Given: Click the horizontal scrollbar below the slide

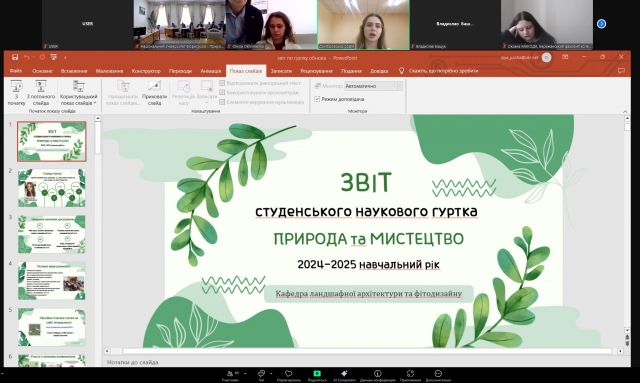Looking at the screenshot, I should (367, 351).
